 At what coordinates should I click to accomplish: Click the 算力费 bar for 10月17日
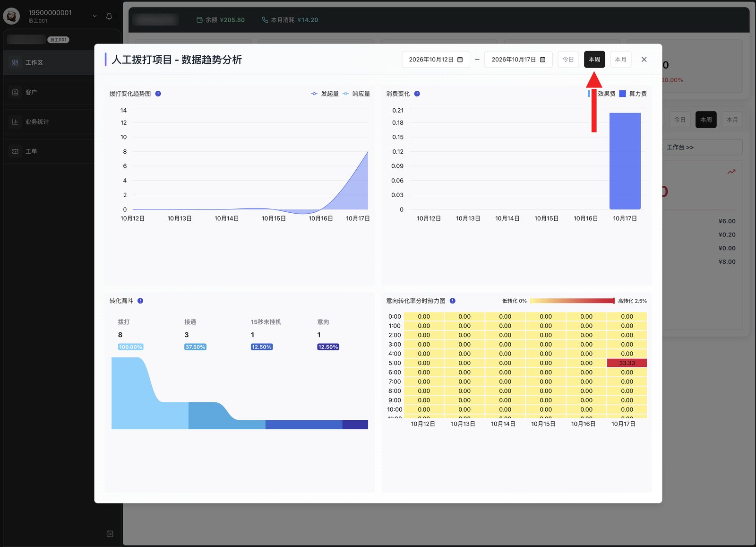coord(625,161)
